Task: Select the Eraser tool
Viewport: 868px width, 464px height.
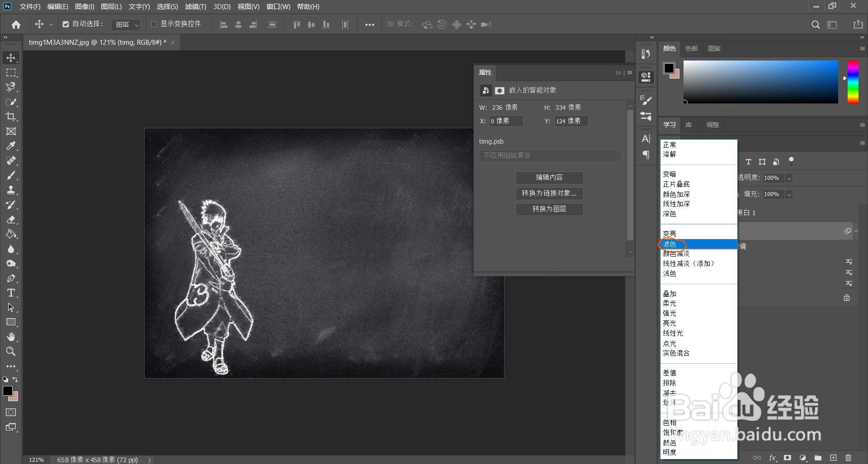Action: click(11, 220)
